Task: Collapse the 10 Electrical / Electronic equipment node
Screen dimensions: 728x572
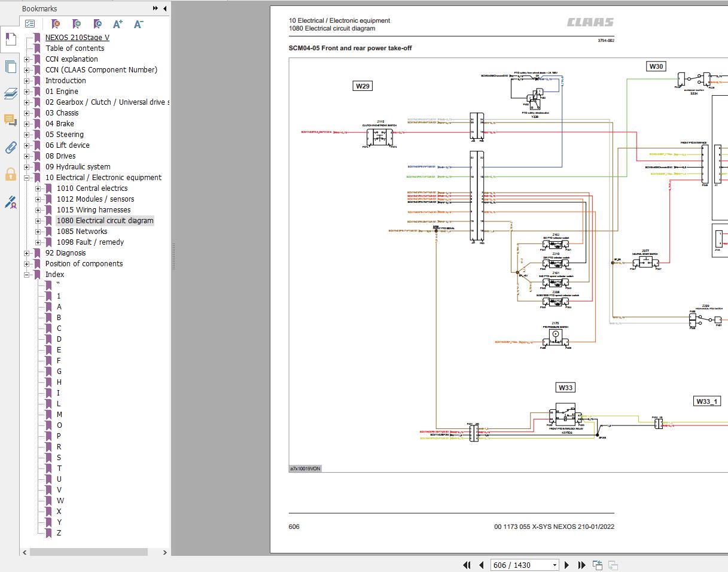Action: (26, 178)
